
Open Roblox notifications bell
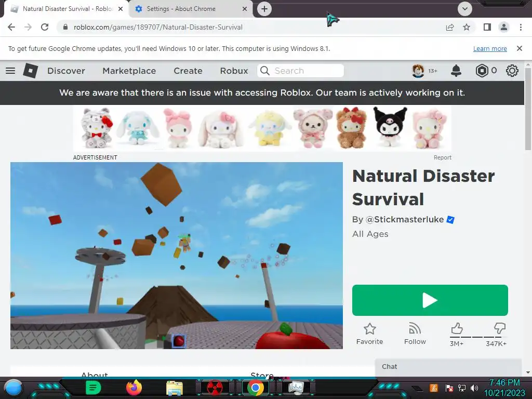[456, 71]
